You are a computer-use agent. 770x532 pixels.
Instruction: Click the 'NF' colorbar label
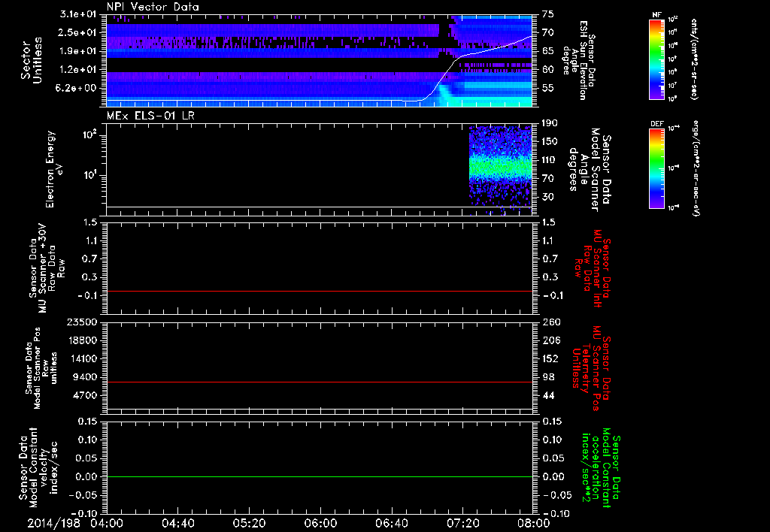tap(656, 15)
